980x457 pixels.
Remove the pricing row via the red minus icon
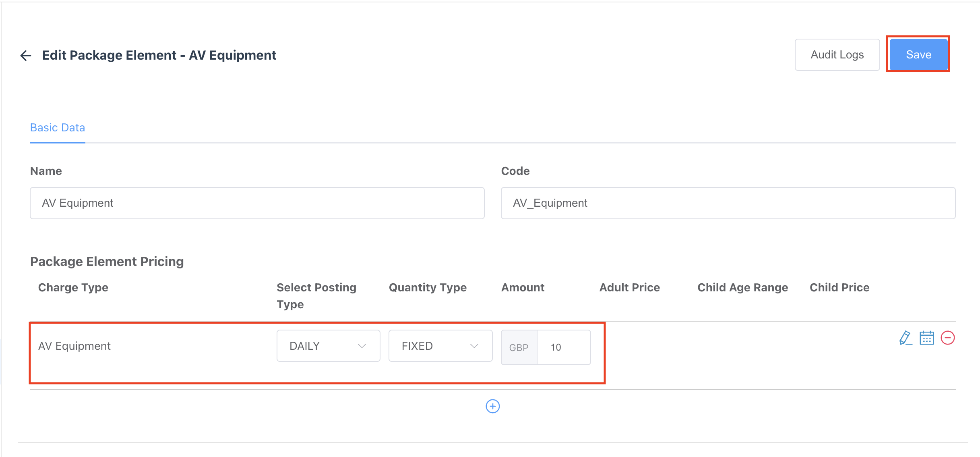(948, 339)
